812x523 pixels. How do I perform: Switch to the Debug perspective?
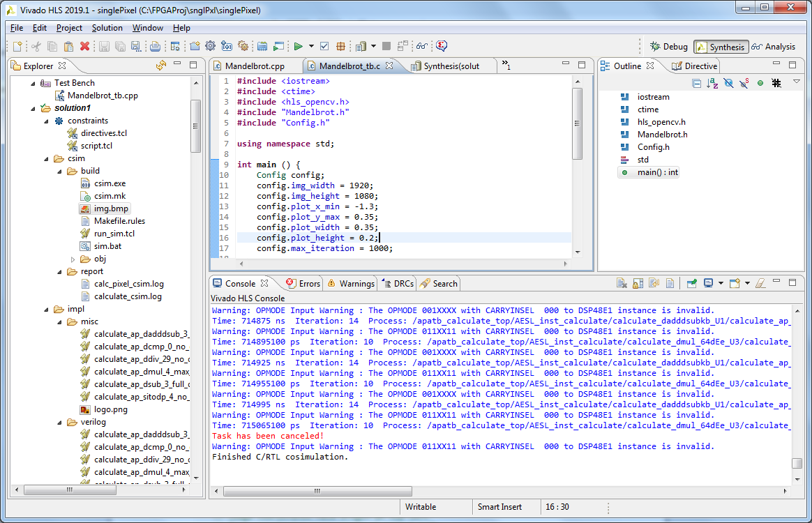(668, 47)
